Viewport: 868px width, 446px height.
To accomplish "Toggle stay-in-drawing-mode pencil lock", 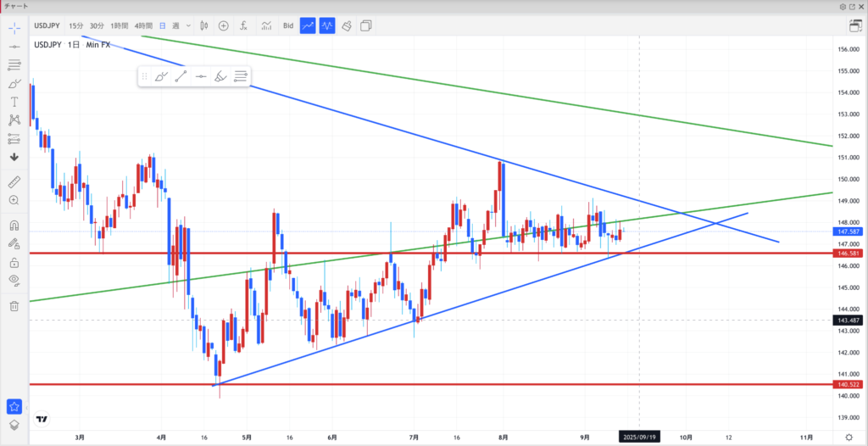I will coord(14,243).
